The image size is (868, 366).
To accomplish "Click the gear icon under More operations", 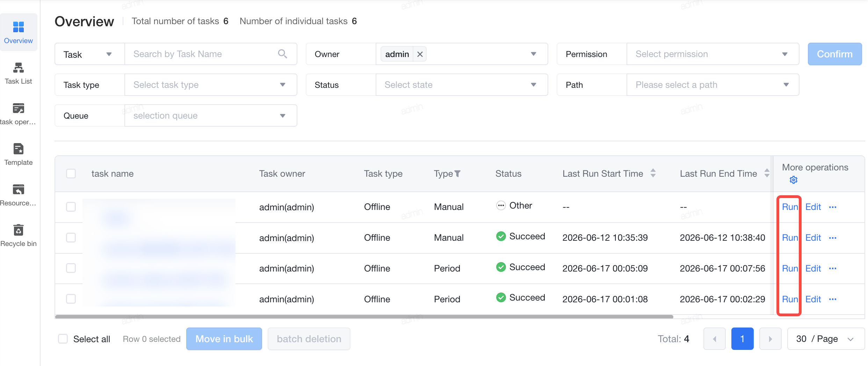I will [793, 180].
